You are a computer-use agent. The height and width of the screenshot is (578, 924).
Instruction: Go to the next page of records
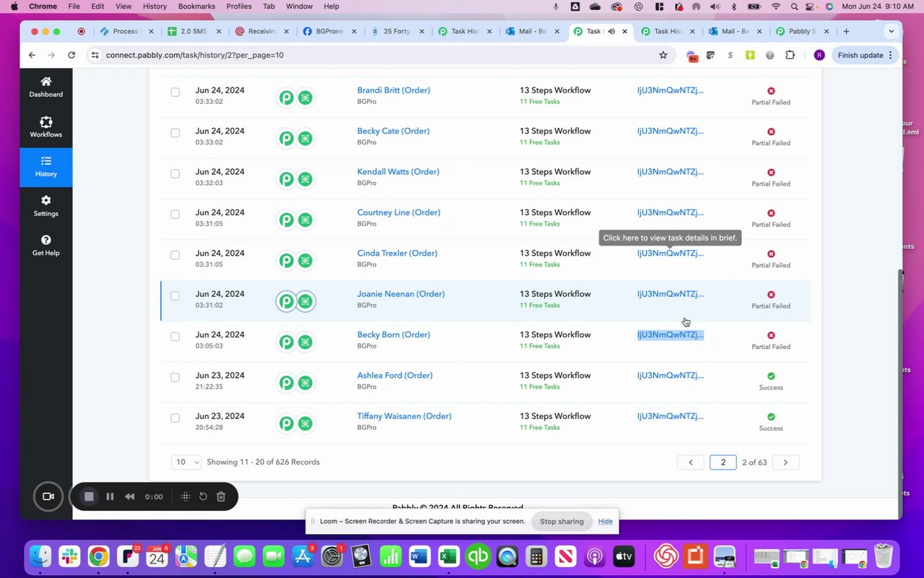785,462
